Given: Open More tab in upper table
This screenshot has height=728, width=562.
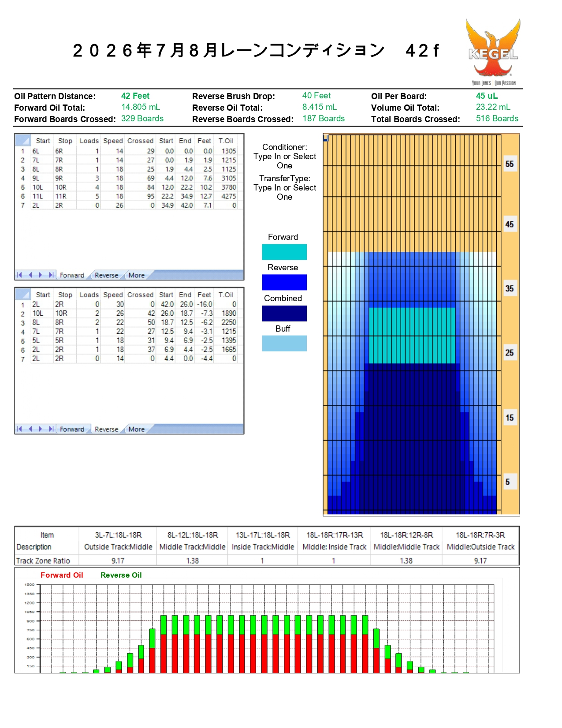Looking at the screenshot, I should (137, 275).
